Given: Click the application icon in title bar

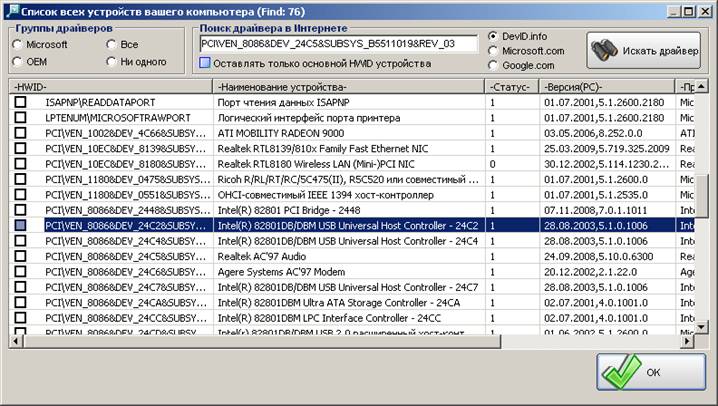Looking at the screenshot, I should click(12, 10).
